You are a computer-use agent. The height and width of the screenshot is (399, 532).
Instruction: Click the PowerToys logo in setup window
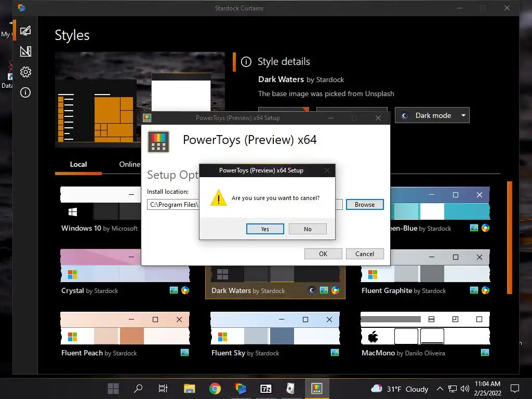coord(158,141)
